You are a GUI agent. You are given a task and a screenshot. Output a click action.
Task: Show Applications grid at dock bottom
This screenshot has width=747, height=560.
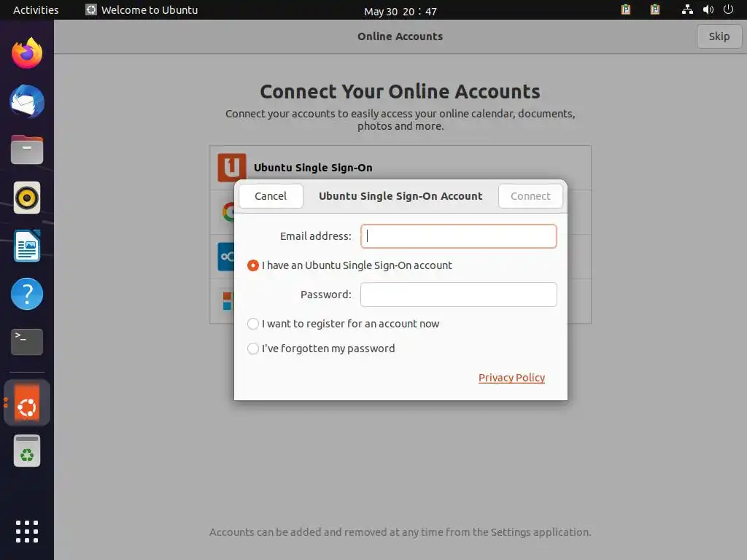coord(27,532)
